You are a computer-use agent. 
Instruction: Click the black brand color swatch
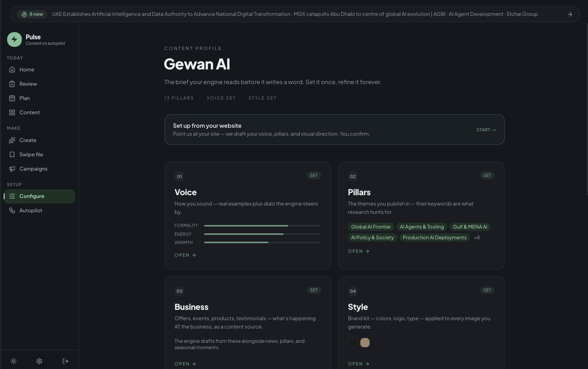(352, 342)
